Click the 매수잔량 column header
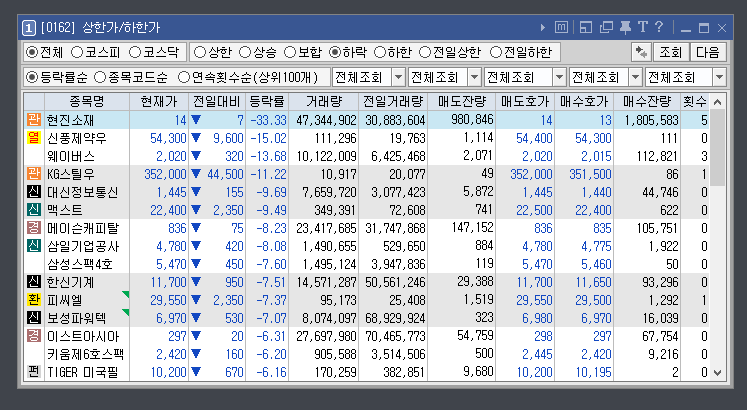The image size is (747, 410). (647, 101)
